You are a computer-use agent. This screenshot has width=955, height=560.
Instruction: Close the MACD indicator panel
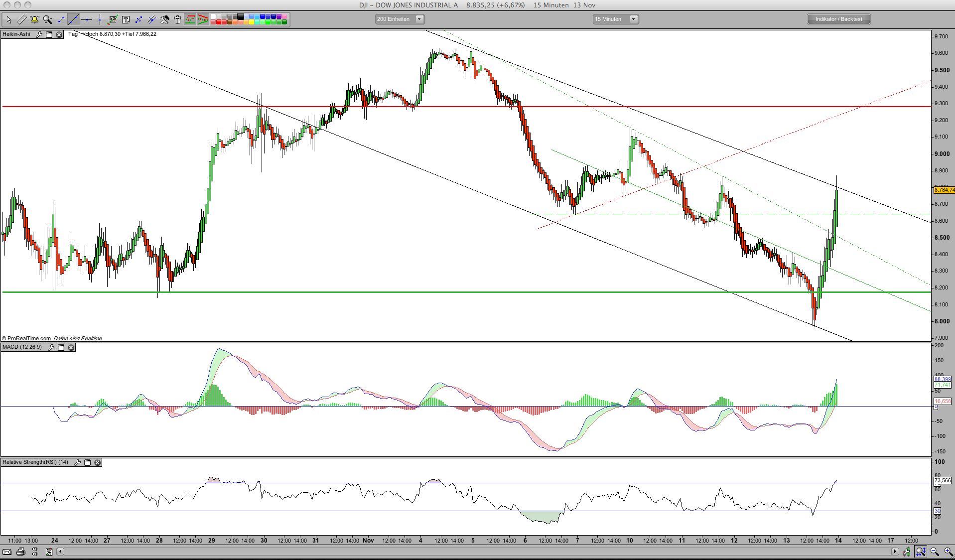[71, 347]
